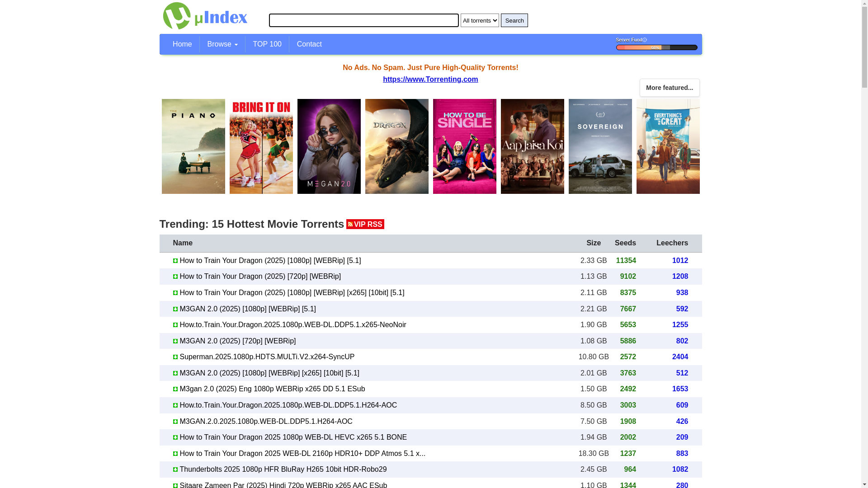Open Thunderbolts 2025 HDR-Robo29 torrent
The width and height of the screenshot is (868, 488).
click(283, 469)
